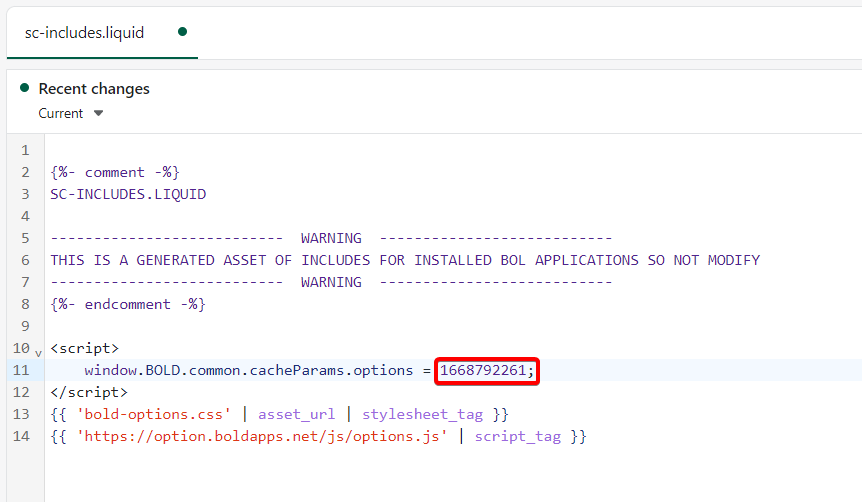The image size is (862, 502).
Task: Click the stylesheet_tag filter on line 13
Action: [422, 414]
